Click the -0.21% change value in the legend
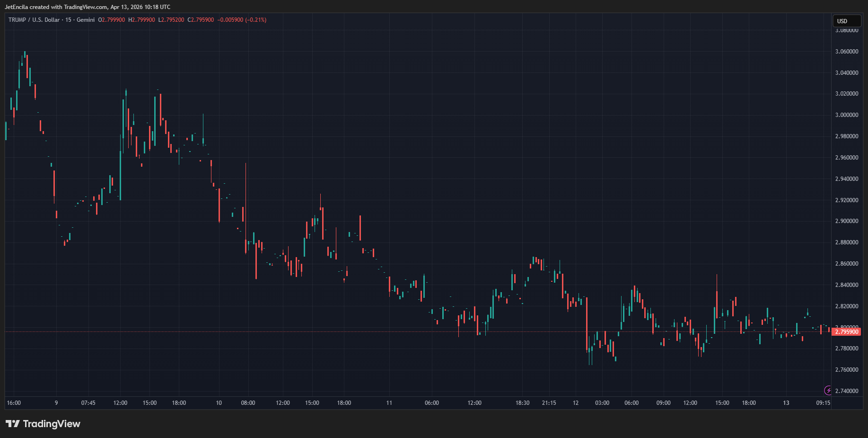The height and width of the screenshot is (438, 868). [255, 20]
